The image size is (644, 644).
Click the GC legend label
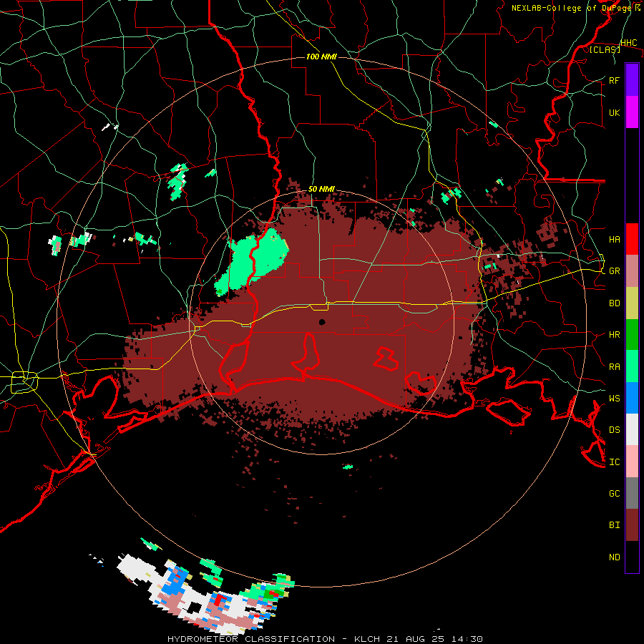[614, 493]
